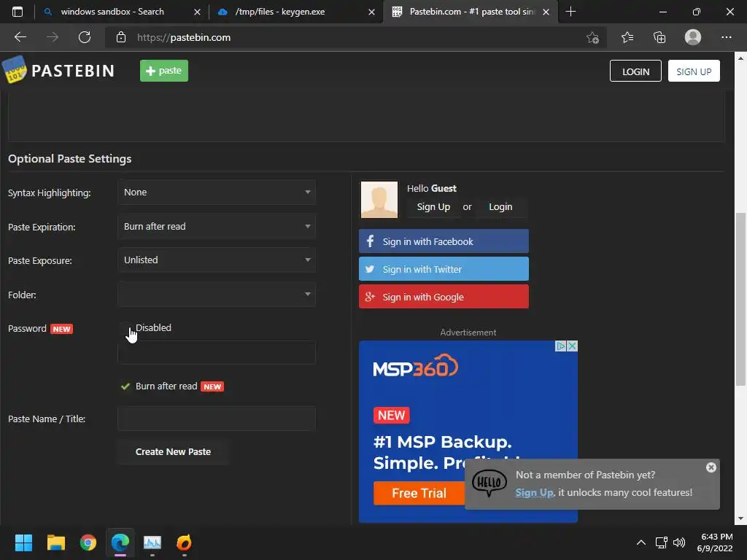Open the Edge settings ellipsis menu
Viewport: 747px width, 560px height.
pyautogui.click(x=726, y=37)
